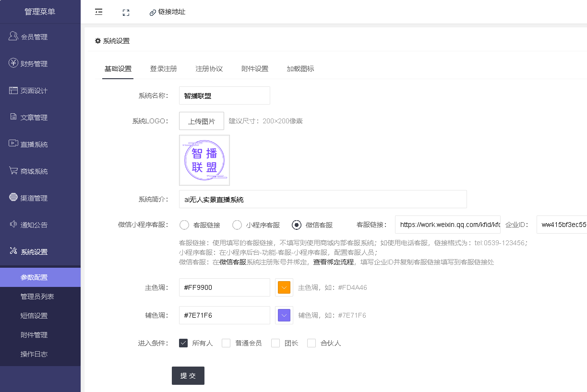Toggle fullscreen with the expand icon
The image size is (587, 392).
point(126,12)
